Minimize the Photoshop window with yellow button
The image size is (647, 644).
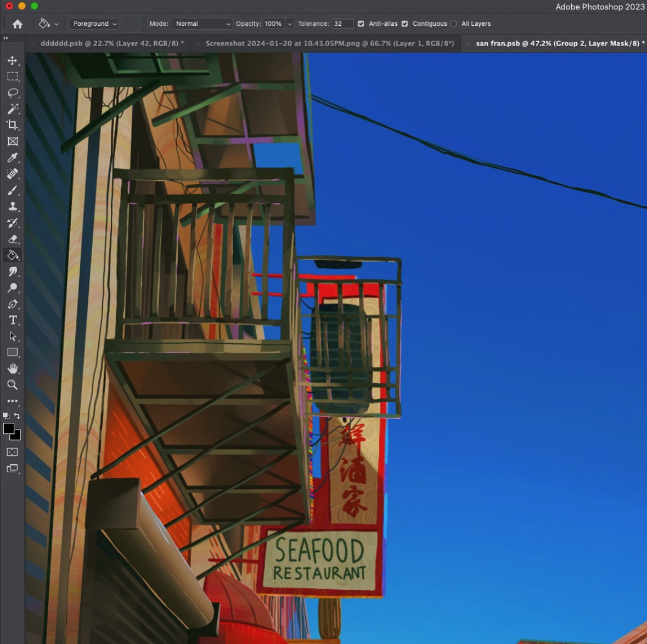tap(22, 6)
